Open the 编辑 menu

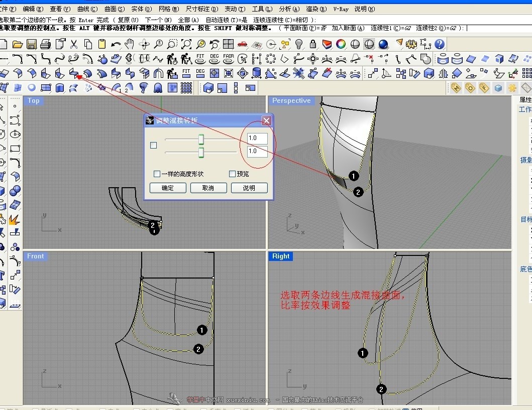(x=33, y=9)
